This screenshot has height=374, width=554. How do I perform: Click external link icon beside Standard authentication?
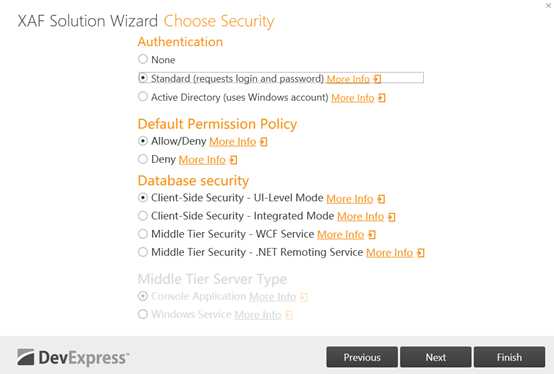pyautogui.click(x=377, y=79)
